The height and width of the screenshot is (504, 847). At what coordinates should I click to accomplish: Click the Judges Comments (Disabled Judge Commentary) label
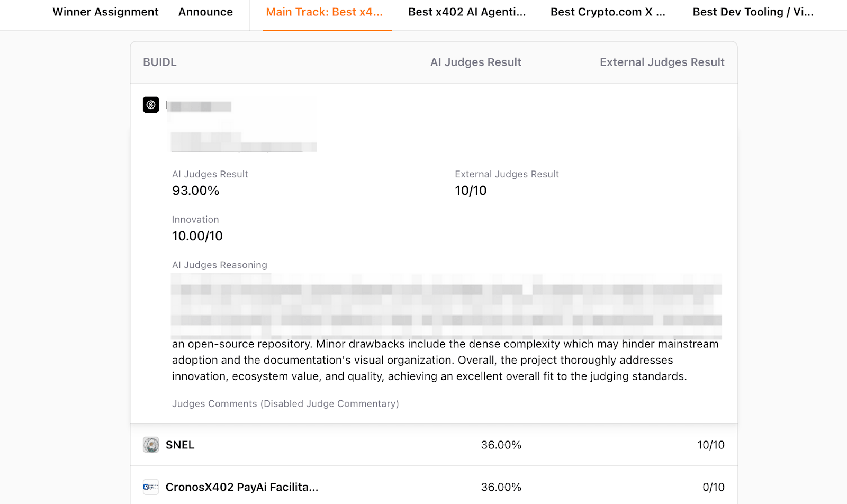pyautogui.click(x=285, y=404)
